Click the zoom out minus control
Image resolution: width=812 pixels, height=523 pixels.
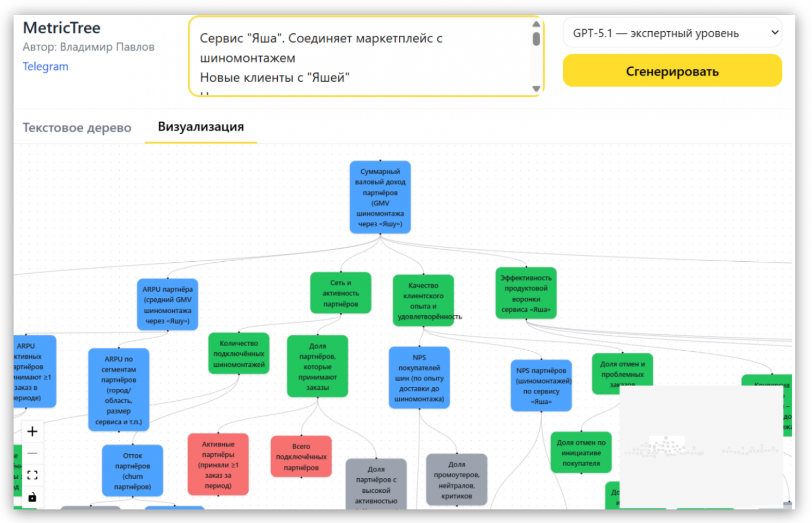point(32,453)
